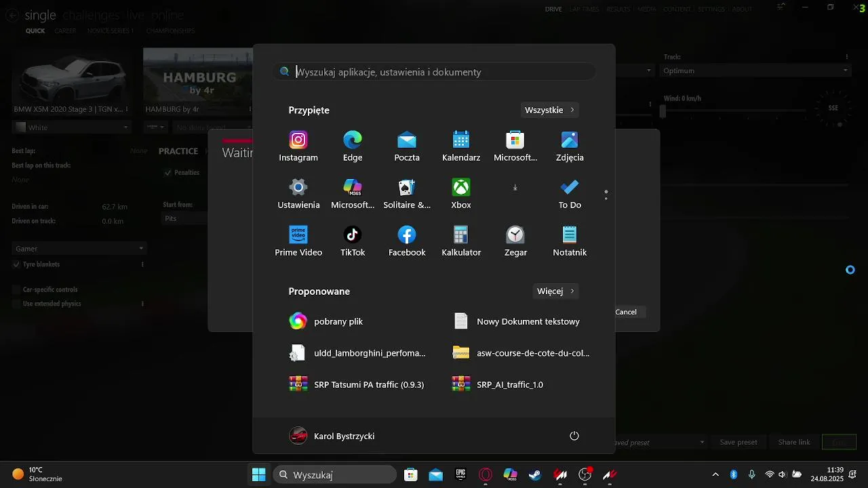
Task: Open the Gamer assists preset dropdown
Action: (x=79, y=249)
